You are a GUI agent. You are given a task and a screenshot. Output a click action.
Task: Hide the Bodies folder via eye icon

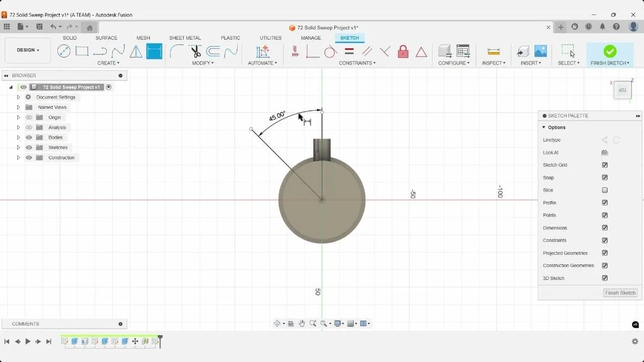pos(29,137)
